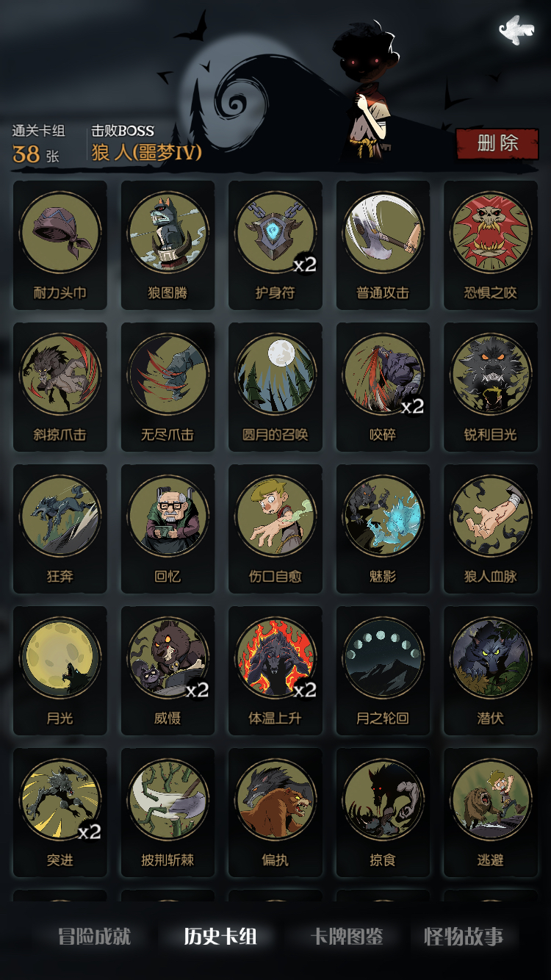
Task: View the 魅影 blue phantom card
Action: (x=383, y=529)
